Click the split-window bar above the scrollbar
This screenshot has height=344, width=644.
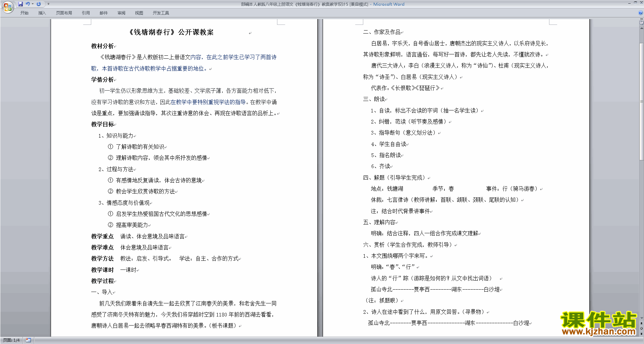(642, 19)
